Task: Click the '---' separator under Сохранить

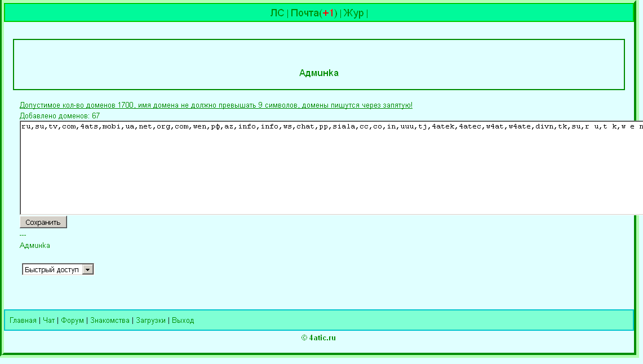Action: click(23, 235)
